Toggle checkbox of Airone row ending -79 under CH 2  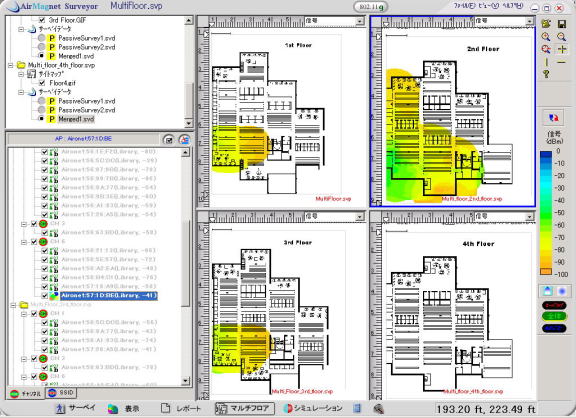point(45,367)
